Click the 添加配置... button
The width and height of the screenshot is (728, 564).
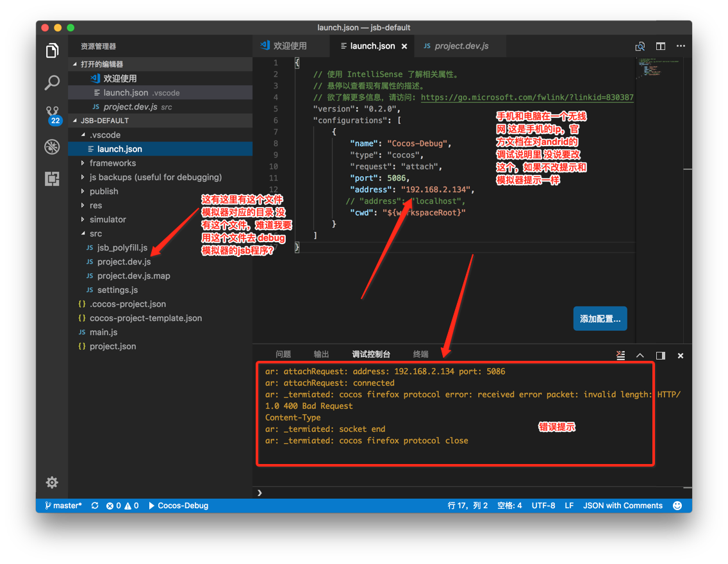(600, 319)
